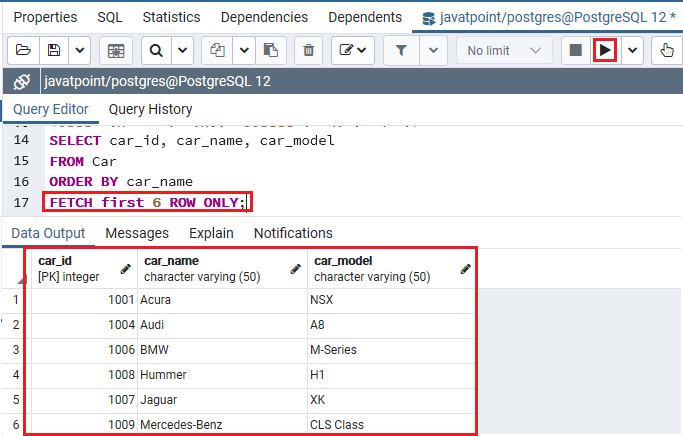Select result row number 5
This screenshot has height=436, width=683.
pyautogui.click(x=16, y=400)
